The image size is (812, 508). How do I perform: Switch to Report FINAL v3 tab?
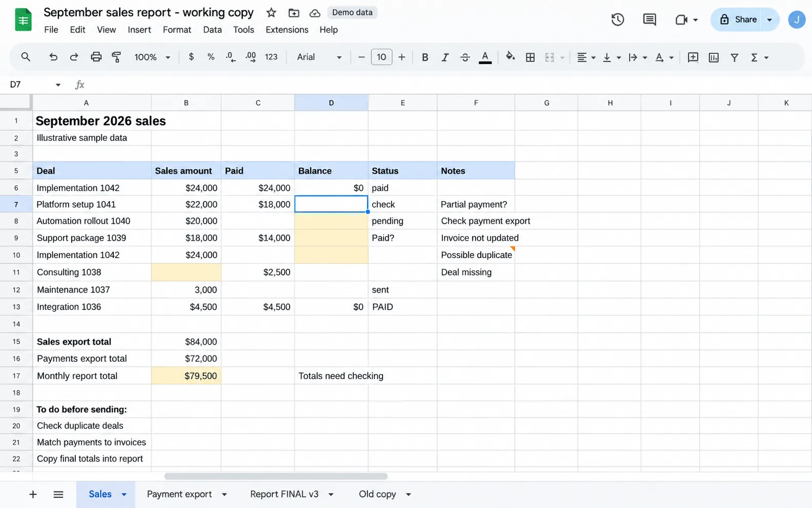pos(284,494)
